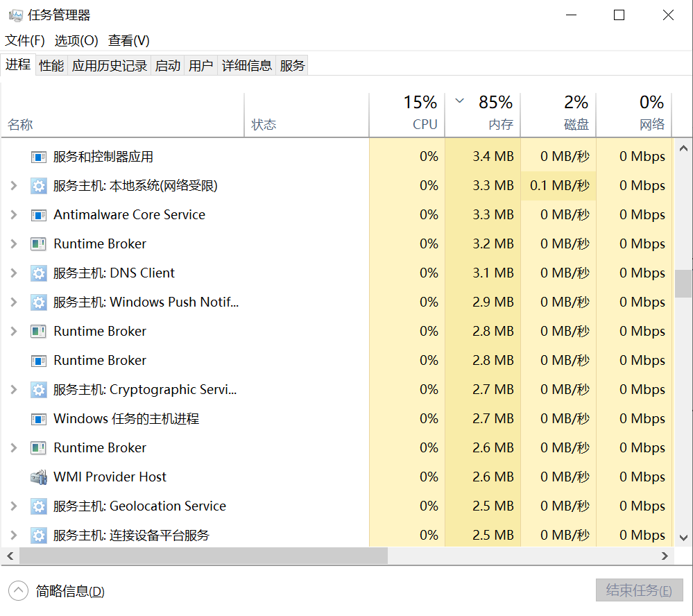
Task: Select the Antimalware Core Service process icon
Action: [x=38, y=215]
